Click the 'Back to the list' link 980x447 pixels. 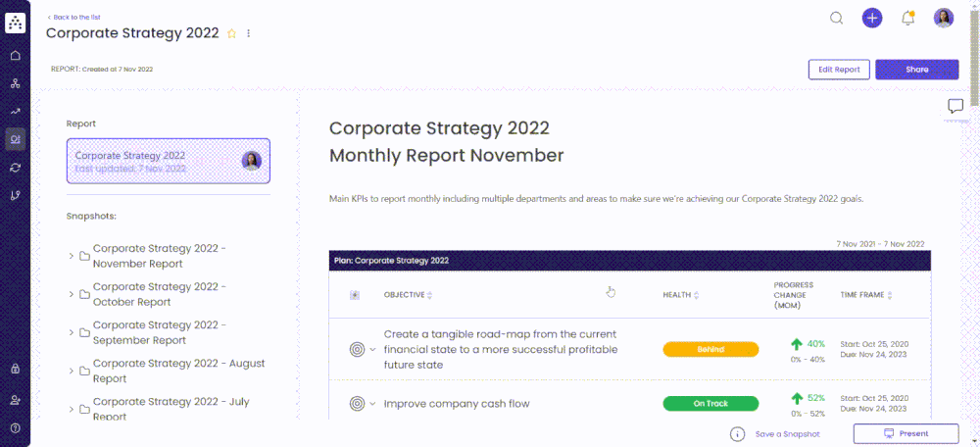(x=73, y=17)
